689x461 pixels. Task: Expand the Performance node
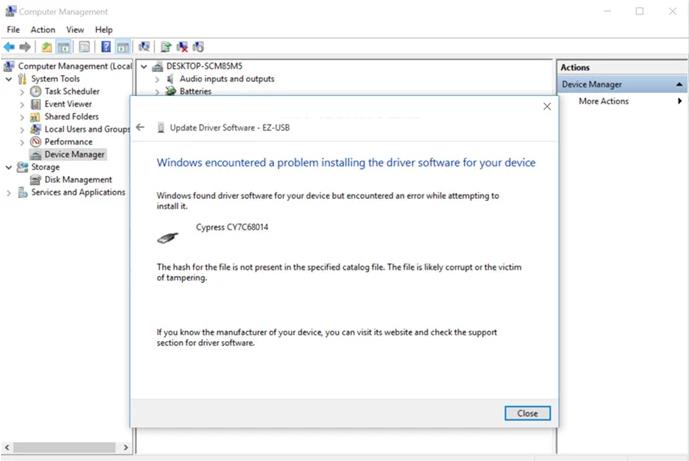pos(22,142)
